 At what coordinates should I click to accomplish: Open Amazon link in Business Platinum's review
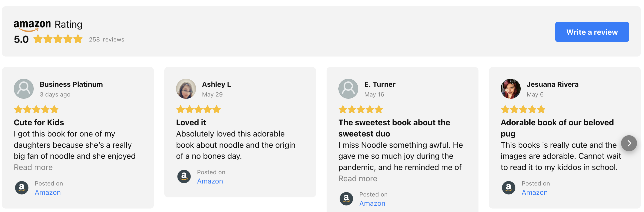(48, 192)
